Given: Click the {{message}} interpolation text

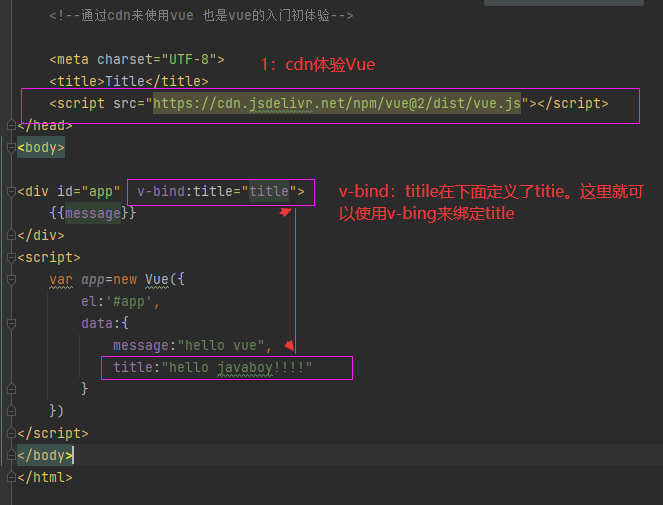Looking at the screenshot, I should click(x=93, y=213).
